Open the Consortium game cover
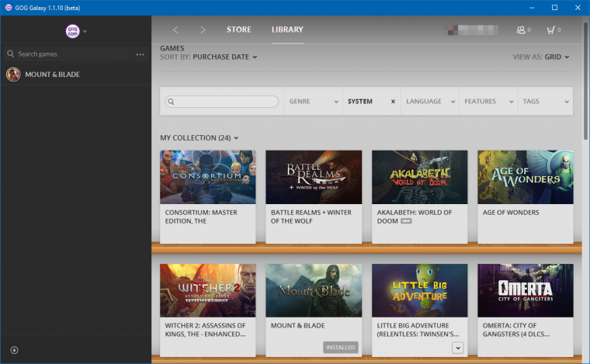The height and width of the screenshot is (364, 590). point(208,177)
